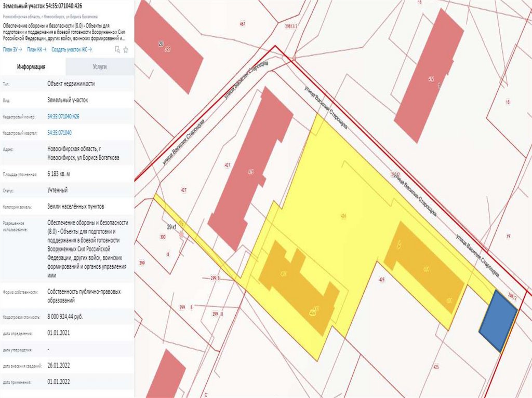Viewport: 532px width, 398px height.
Task: Open cadastral quarter 54:35:071040 link
Action: click(59, 133)
